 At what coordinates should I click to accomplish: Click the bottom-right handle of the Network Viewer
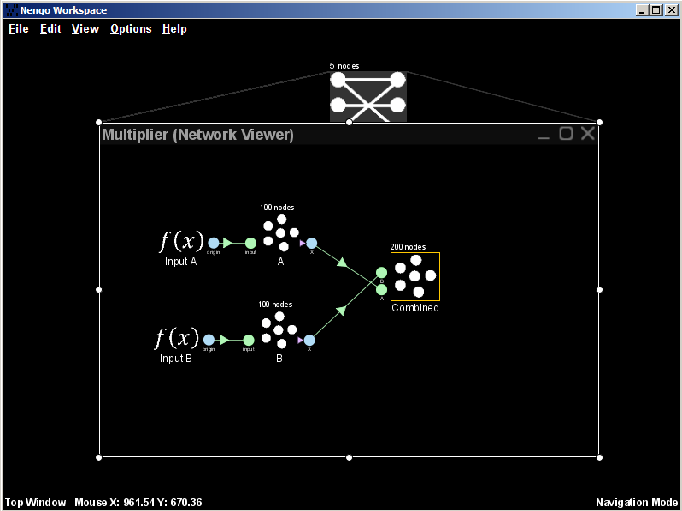[600, 458]
